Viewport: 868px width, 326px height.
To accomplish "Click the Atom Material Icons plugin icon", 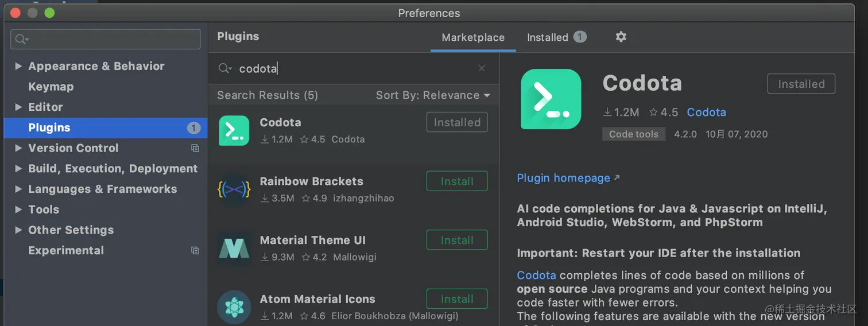I will pos(234,307).
